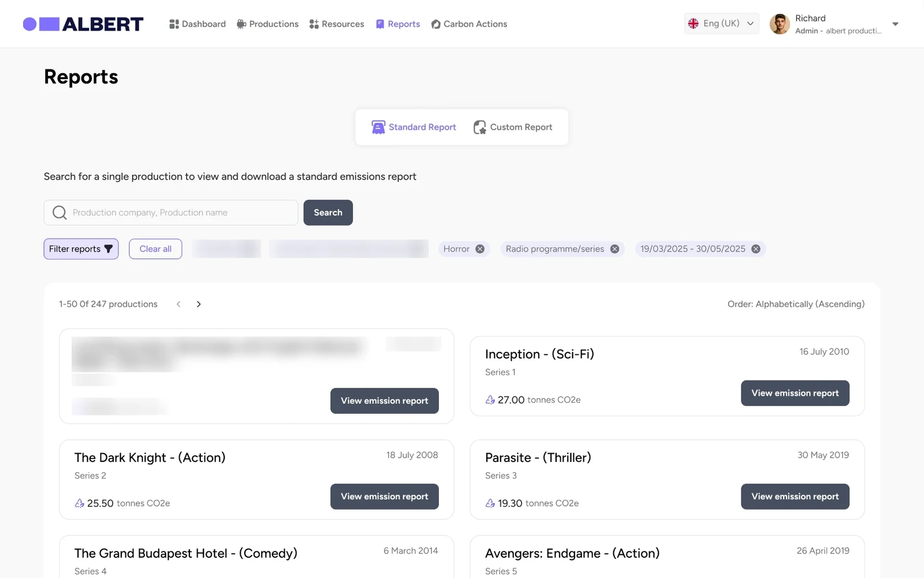Viewport: 924px width, 578px height.
Task: Click The Dark Knight - (Action) title
Action: (x=150, y=457)
